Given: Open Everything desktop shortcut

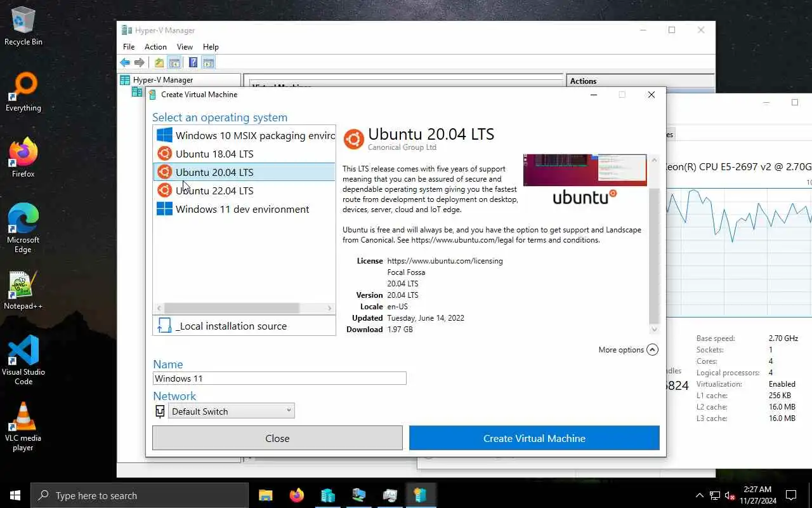Looking at the screenshot, I should (23, 92).
